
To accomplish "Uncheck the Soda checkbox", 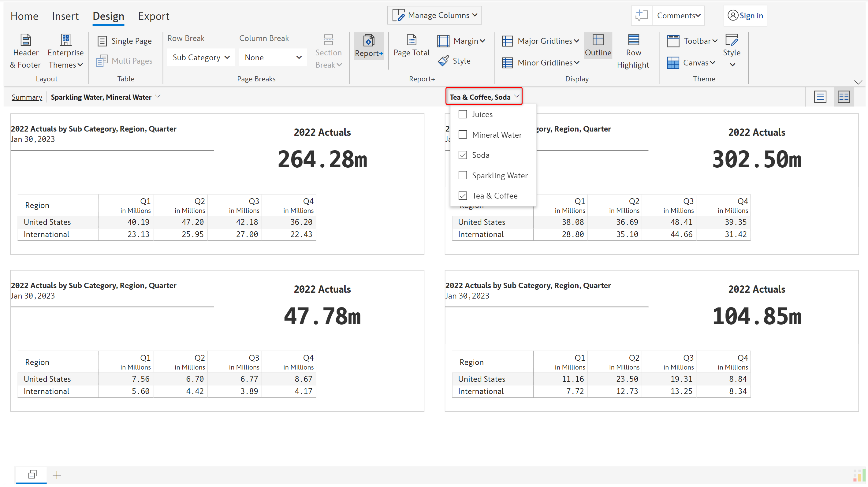I will click(463, 155).
